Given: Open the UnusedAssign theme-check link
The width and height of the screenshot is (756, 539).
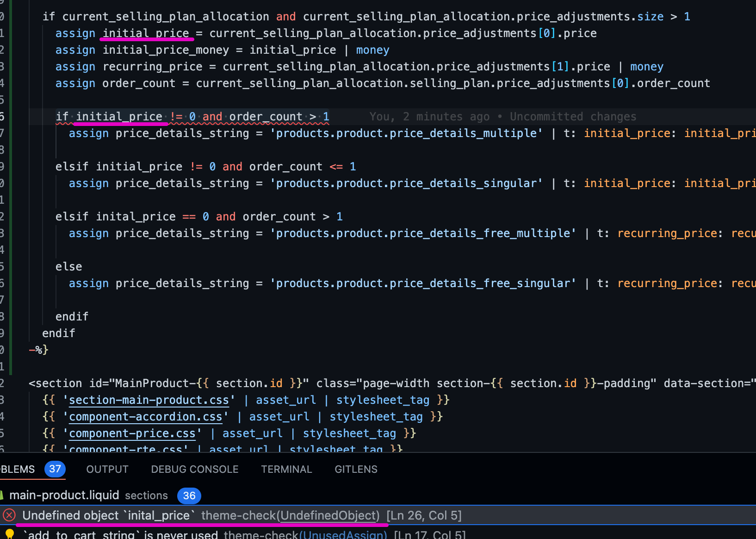Looking at the screenshot, I should pyautogui.click(x=343, y=535).
